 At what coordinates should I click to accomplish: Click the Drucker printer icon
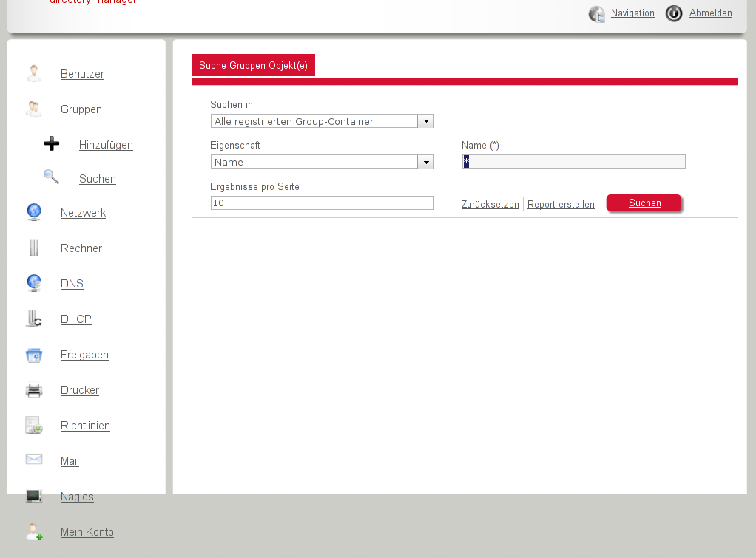point(34,390)
